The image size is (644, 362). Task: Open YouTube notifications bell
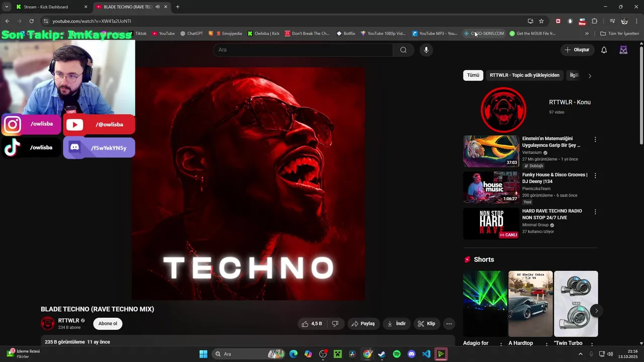[x=604, y=50]
